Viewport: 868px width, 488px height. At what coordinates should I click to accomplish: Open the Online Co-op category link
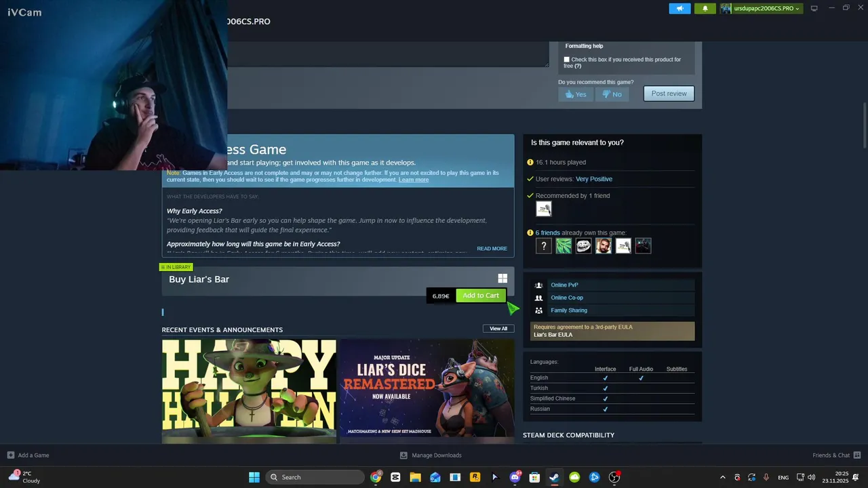click(x=567, y=298)
